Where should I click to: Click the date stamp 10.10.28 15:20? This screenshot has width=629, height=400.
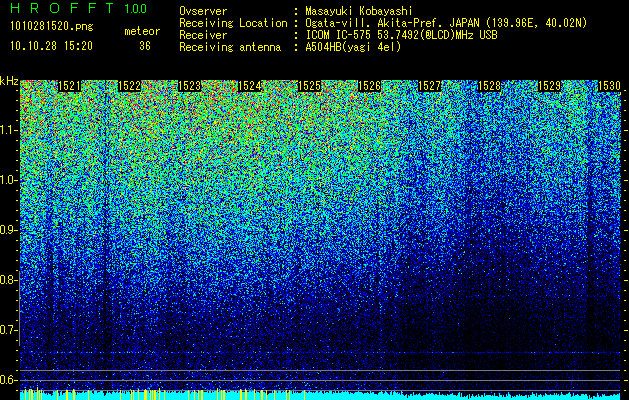[x=51, y=46]
